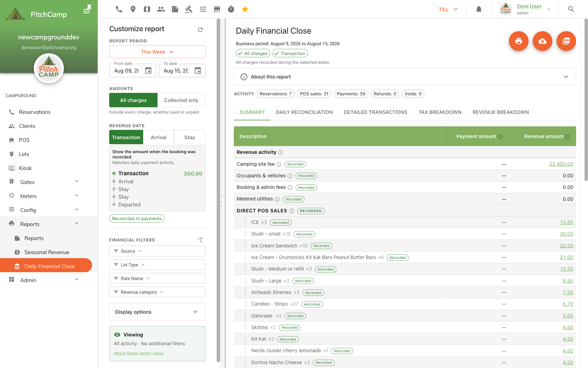Image resolution: width=588 pixels, height=368 pixels.
Task: Open the 13.50 ICE revenue amount
Action: [566, 222]
